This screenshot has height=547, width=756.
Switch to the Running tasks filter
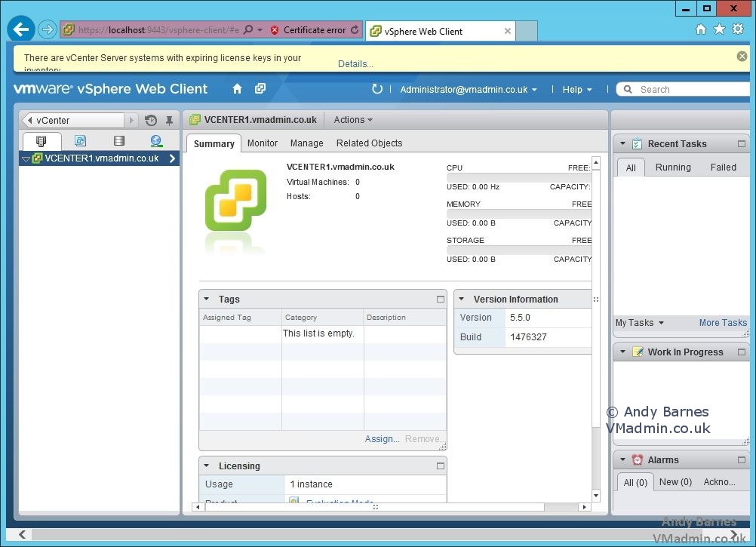(x=672, y=167)
